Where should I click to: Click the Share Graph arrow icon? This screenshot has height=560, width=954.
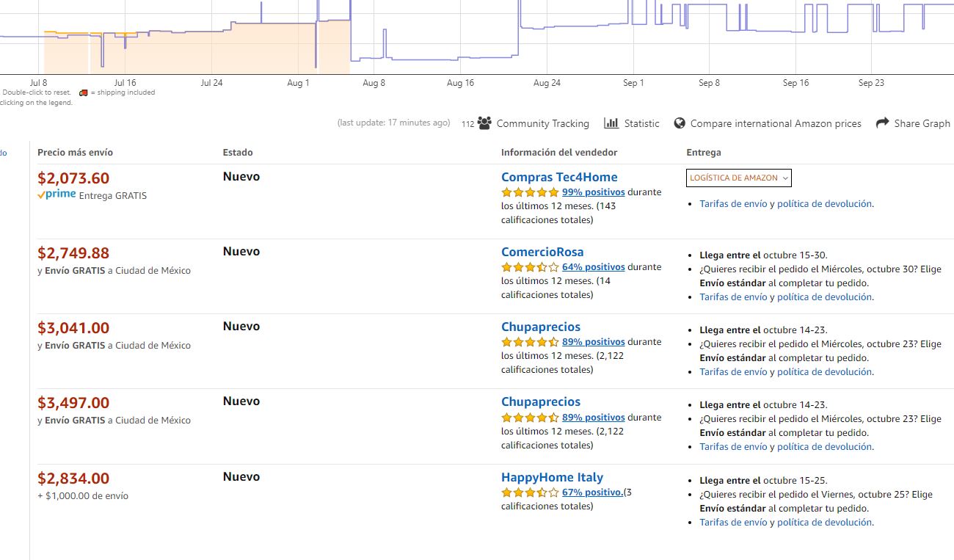[882, 123]
